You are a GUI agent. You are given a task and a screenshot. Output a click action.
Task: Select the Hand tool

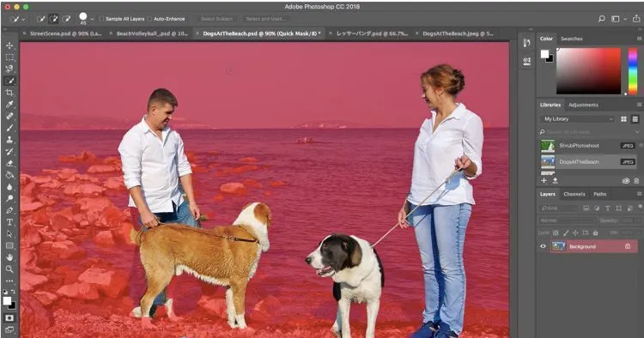[9, 257]
